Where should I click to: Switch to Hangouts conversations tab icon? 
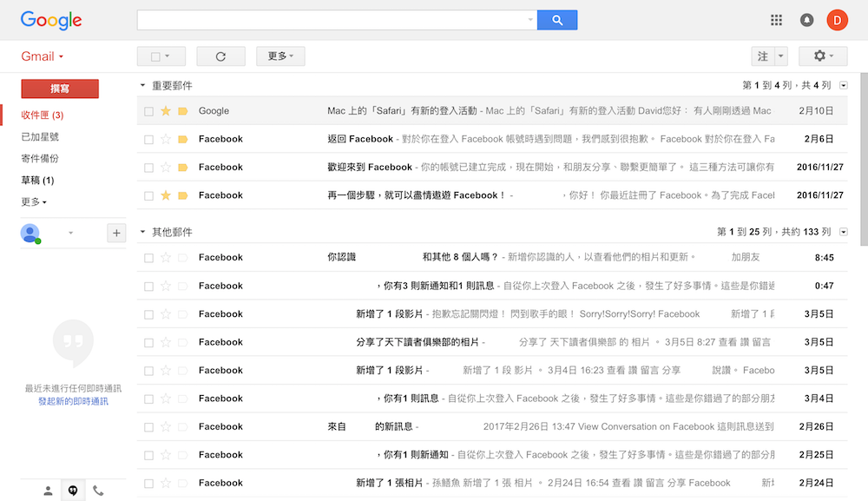click(x=73, y=491)
